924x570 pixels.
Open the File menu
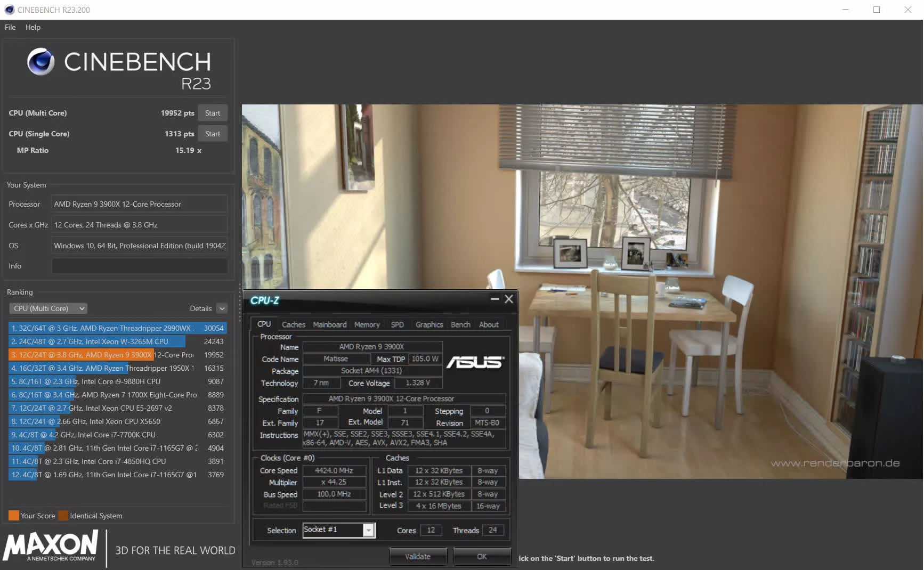tap(10, 27)
